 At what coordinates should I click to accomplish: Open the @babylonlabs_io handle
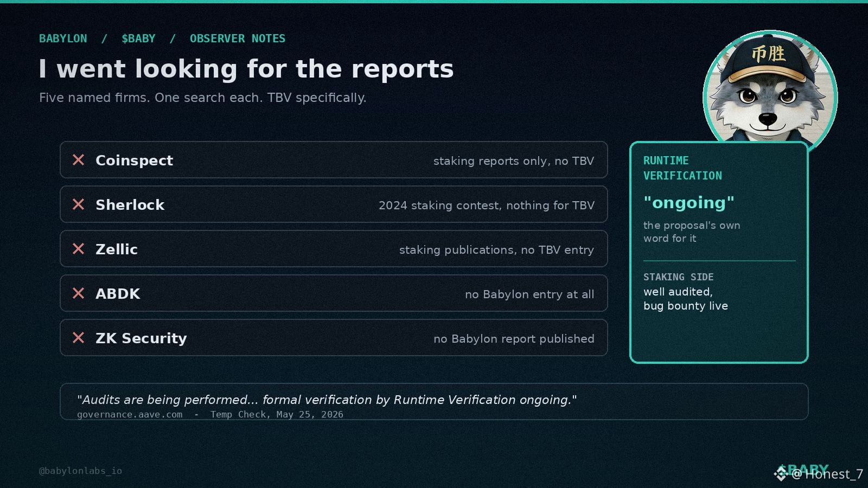pos(80,471)
